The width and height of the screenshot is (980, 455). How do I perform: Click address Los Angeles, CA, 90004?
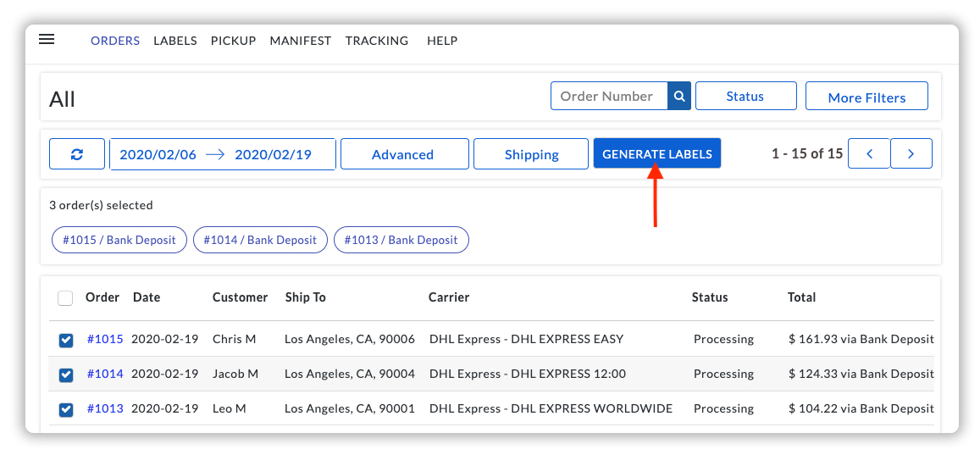pos(350,374)
